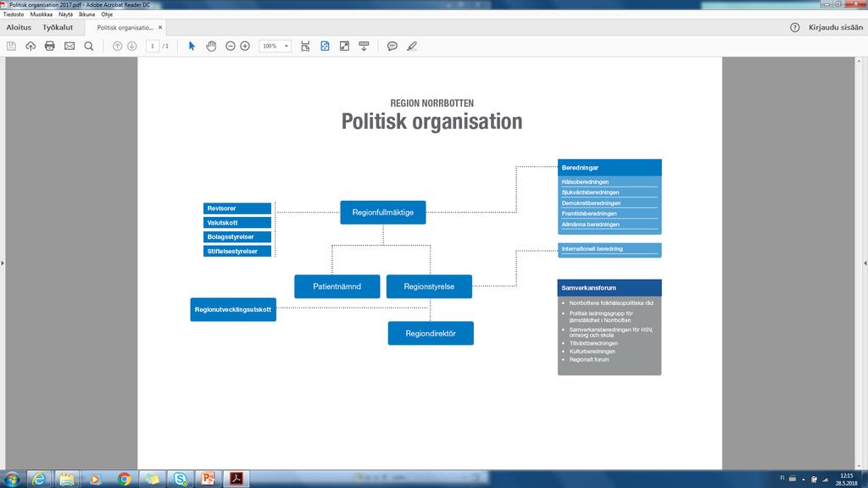
Task: Open the search magnifier tool
Action: 88,47
